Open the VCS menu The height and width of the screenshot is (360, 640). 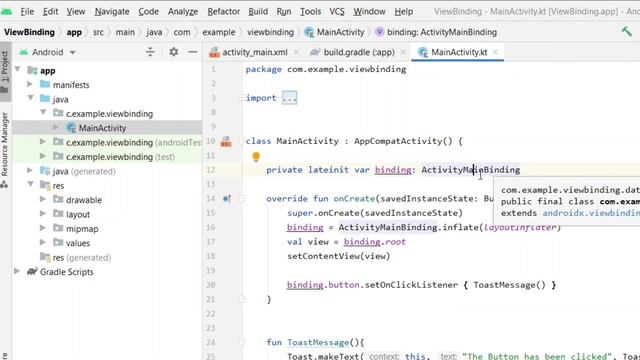(x=337, y=11)
